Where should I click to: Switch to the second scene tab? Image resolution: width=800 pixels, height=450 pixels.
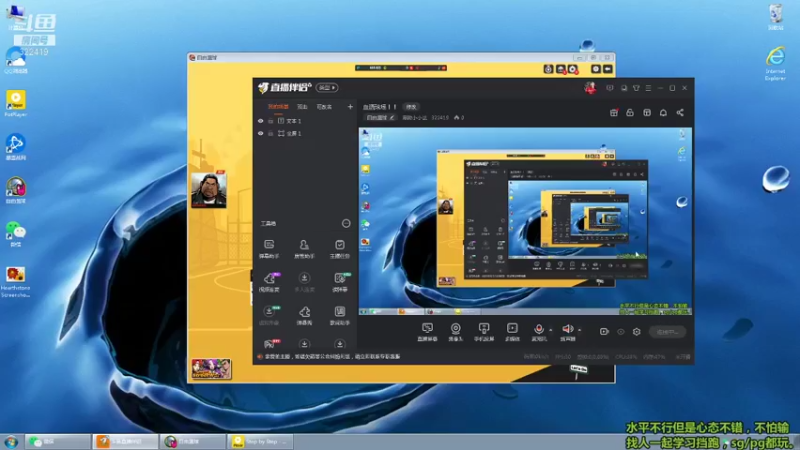(x=302, y=107)
